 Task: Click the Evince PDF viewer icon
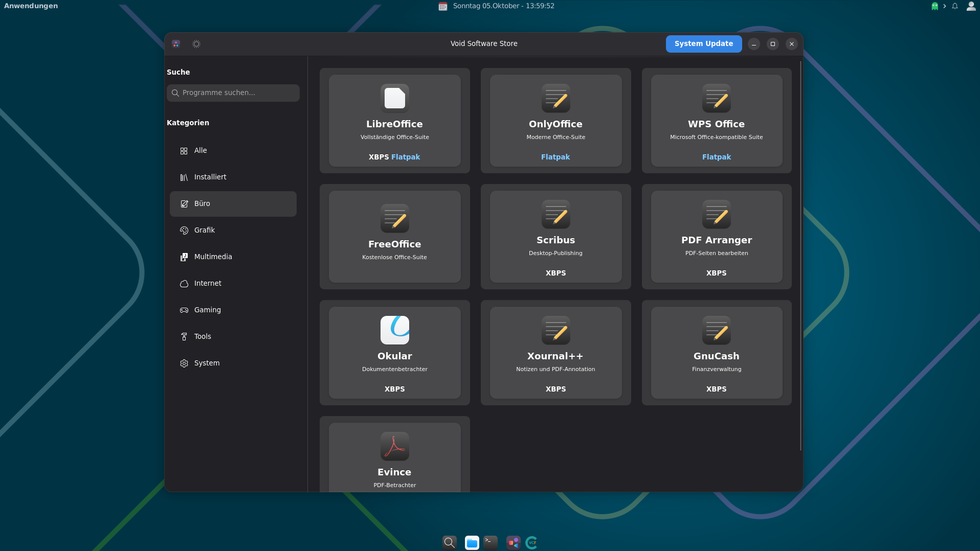(x=394, y=446)
